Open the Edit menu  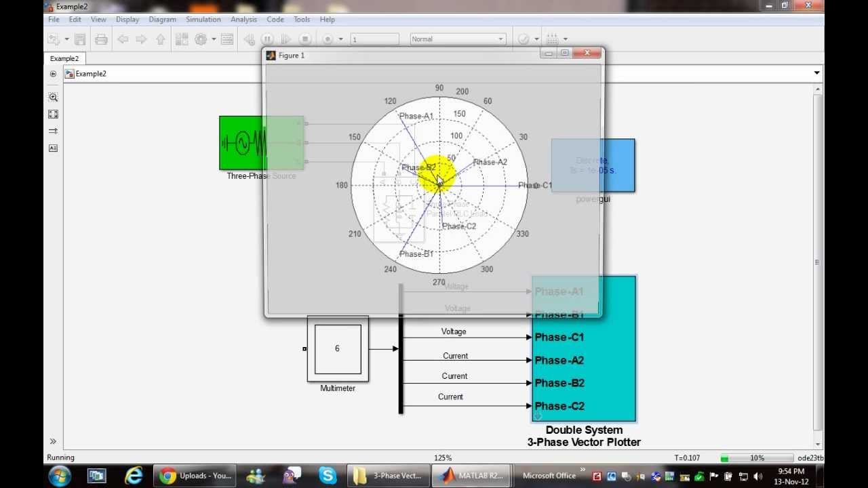pos(75,20)
